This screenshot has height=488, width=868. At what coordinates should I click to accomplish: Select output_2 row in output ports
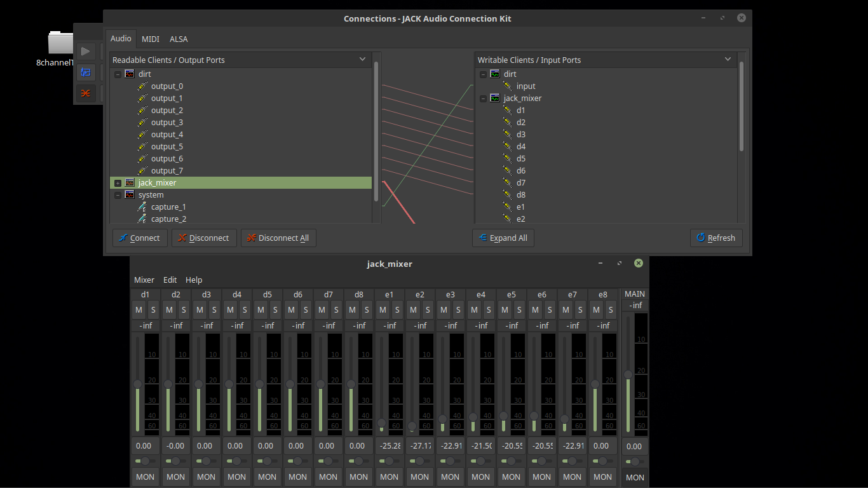pos(241,111)
